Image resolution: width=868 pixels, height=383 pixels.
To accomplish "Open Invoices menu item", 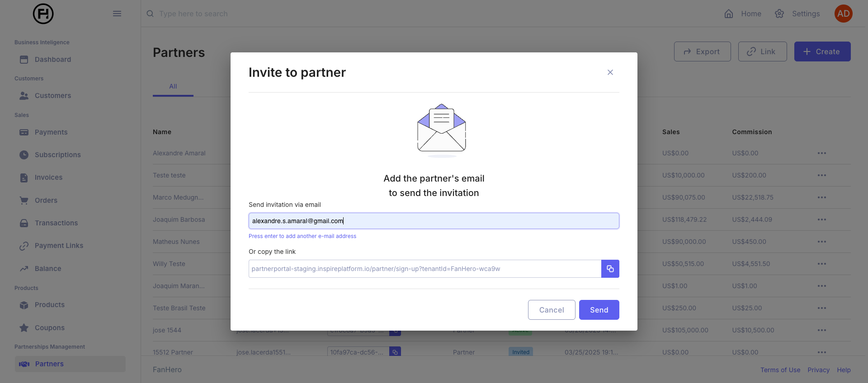I will 48,177.
